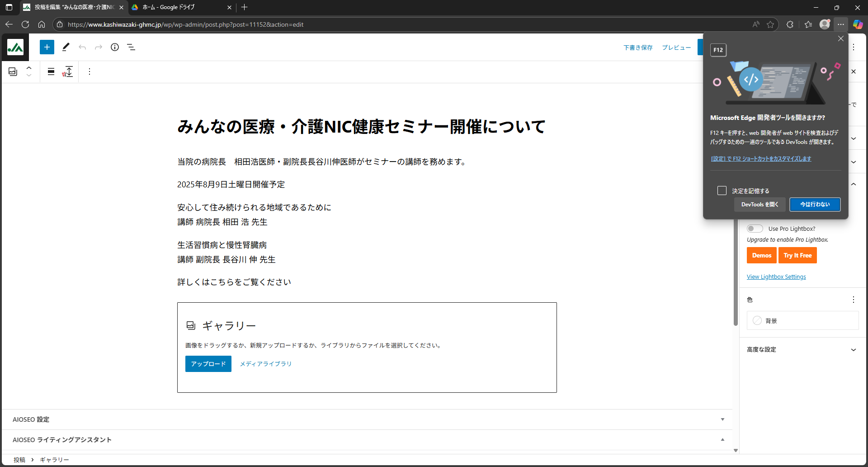Image resolution: width=868 pixels, height=467 pixels.
Task: Toggle the Use Pro Lightbox switch
Action: click(x=755, y=229)
